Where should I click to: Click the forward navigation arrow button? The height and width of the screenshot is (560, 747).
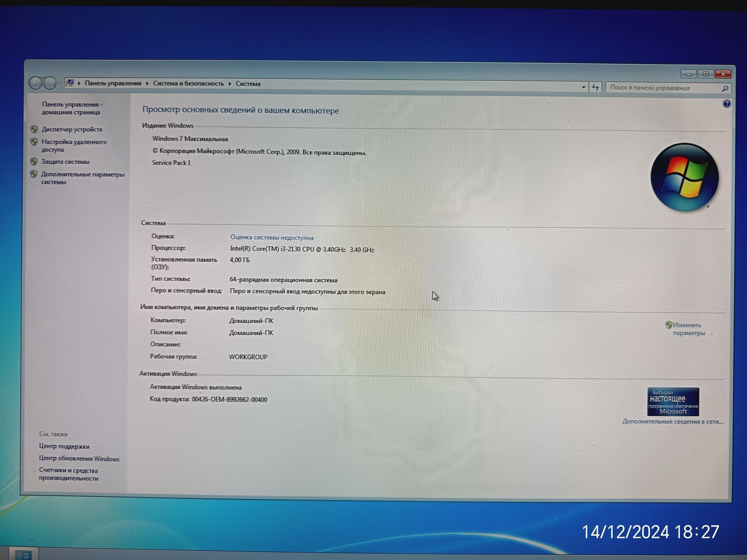point(50,83)
